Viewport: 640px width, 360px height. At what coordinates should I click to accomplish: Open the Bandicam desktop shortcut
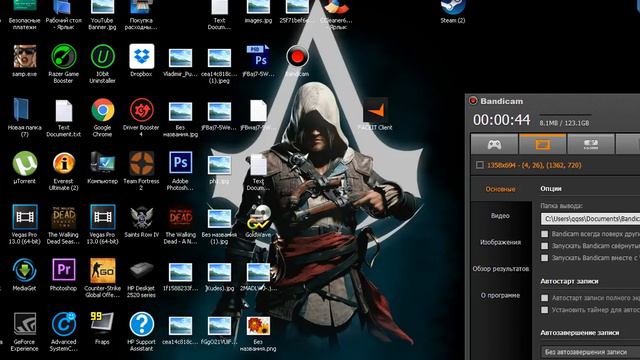click(297, 61)
